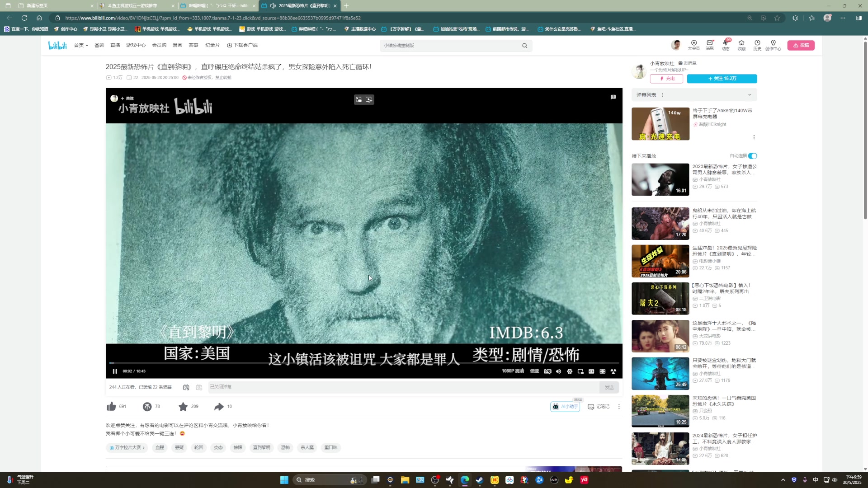Expand the 弹幕列表 panel

(x=750, y=95)
